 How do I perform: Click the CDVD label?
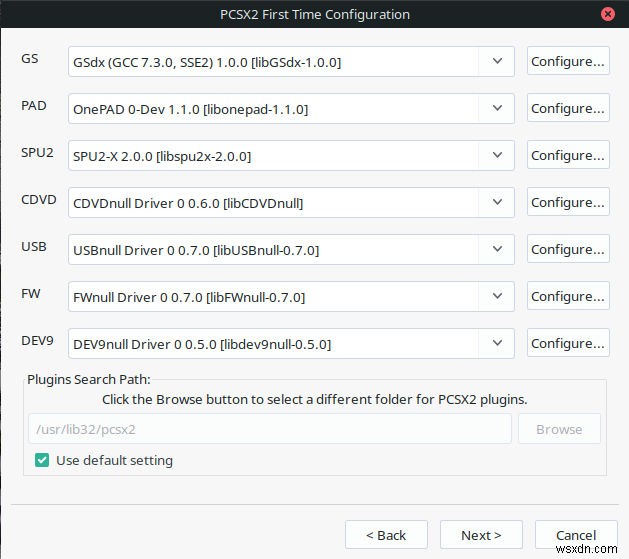pyautogui.click(x=39, y=199)
